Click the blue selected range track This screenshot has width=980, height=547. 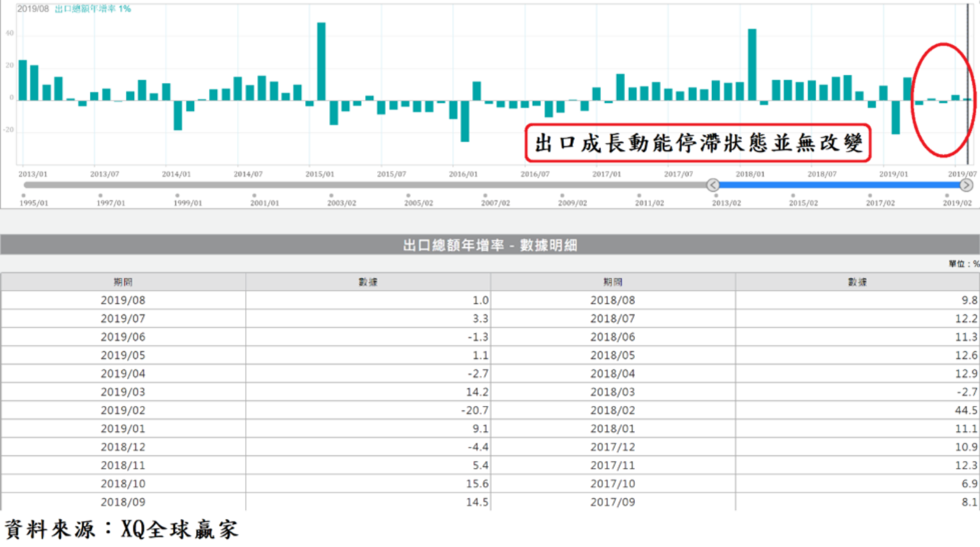[839, 185]
